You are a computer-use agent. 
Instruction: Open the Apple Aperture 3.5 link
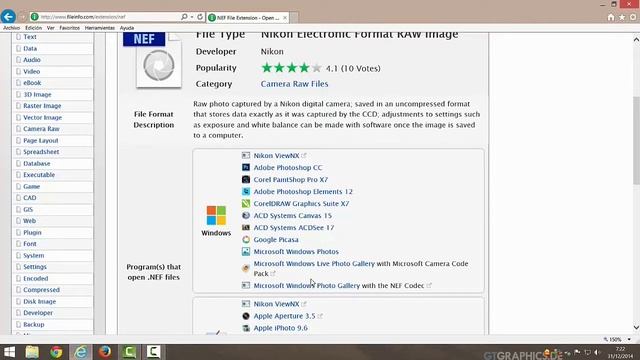[x=284, y=316]
